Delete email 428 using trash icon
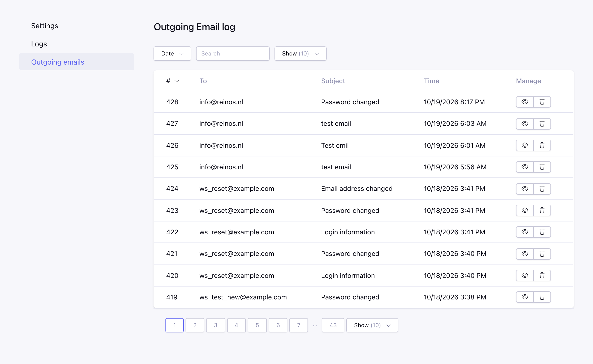Screen dimensions: 593x364 542,102
